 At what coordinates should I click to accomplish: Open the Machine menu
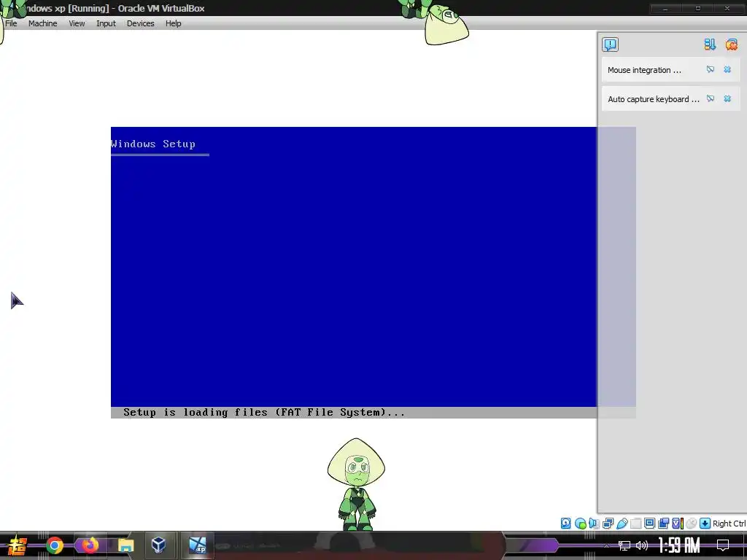pyautogui.click(x=42, y=23)
